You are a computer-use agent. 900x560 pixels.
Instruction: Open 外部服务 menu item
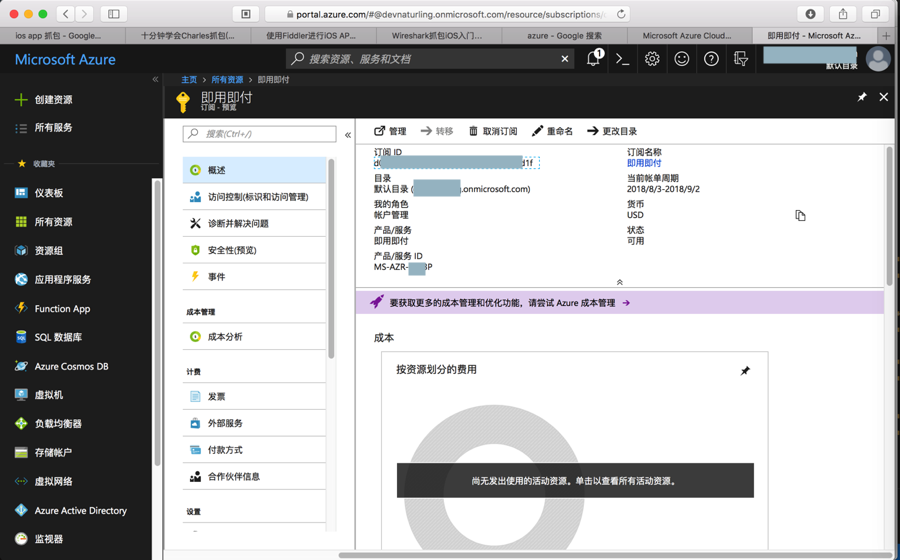point(254,423)
